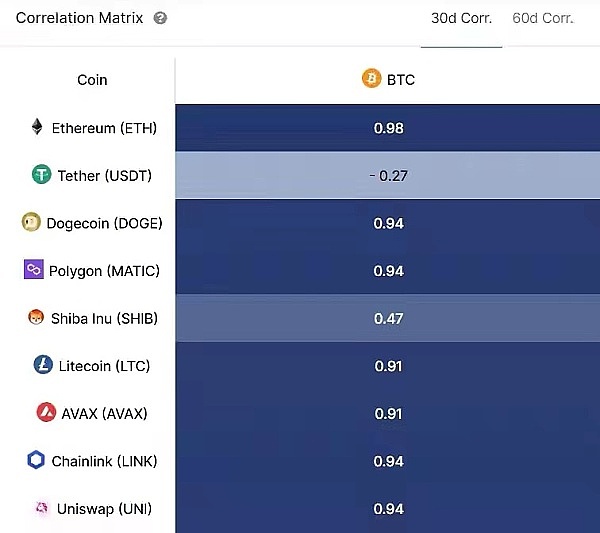Click the Tether coin icon

[41, 175]
